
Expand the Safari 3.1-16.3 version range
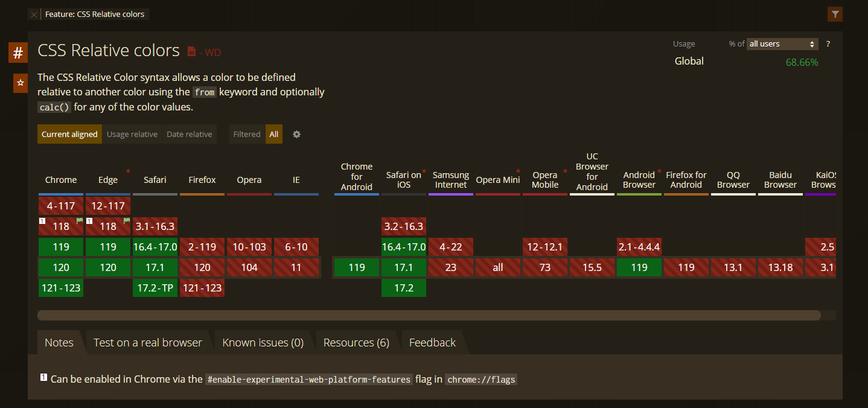pyautogui.click(x=155, y=226)
